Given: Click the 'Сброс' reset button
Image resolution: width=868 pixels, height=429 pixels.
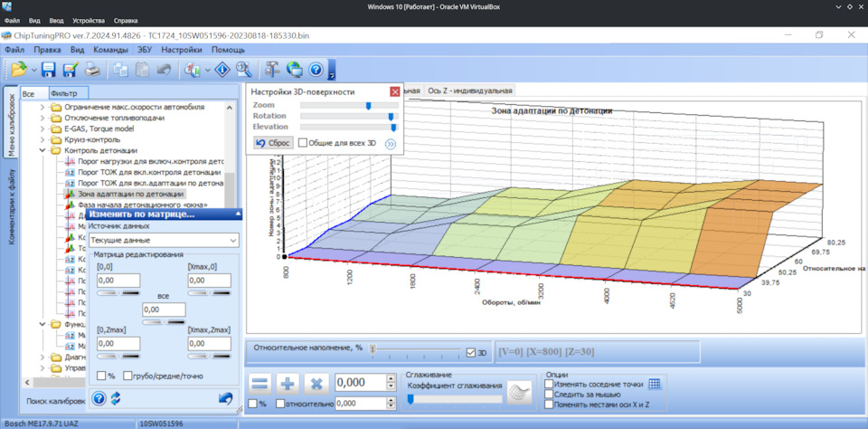Looking at the screenshot, I should [x=272, y=143].
